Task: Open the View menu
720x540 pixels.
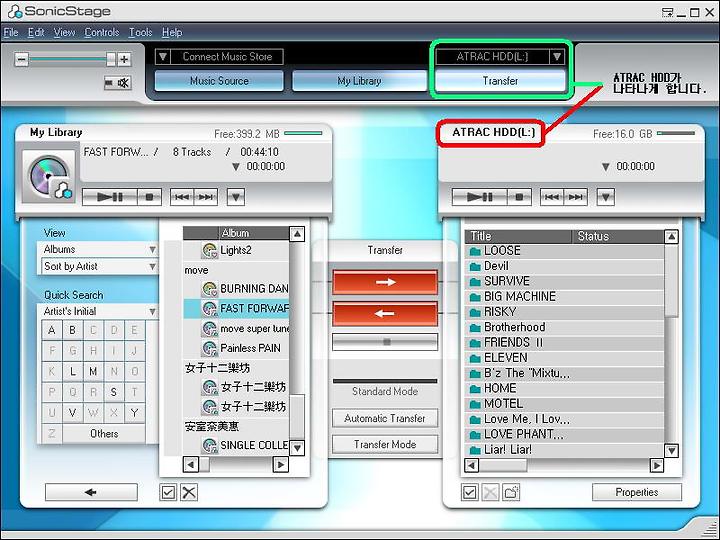Action: click(64, 32)
